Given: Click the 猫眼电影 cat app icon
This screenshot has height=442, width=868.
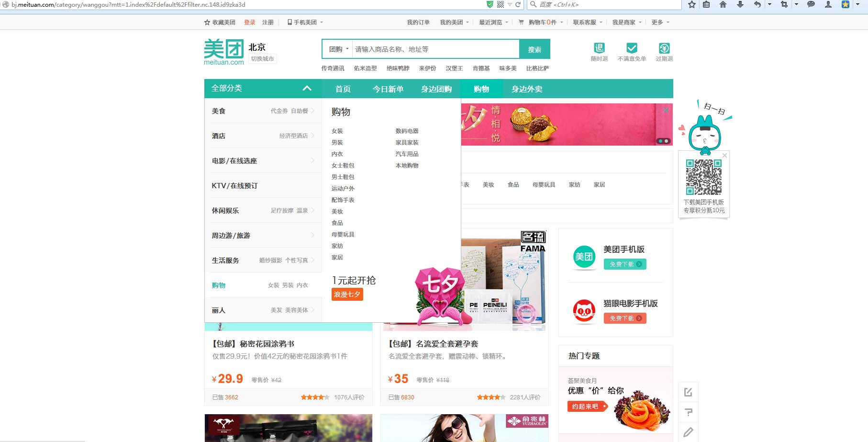Looking at the screenshot, I should (583, 311).
